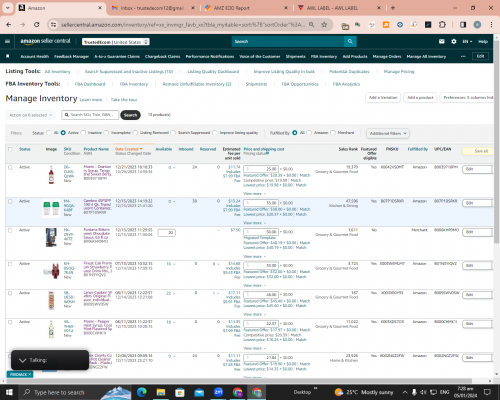Open the FBA Dashboard link
The height and width of the screenshot is (400, 500).
tap(90, 84)
